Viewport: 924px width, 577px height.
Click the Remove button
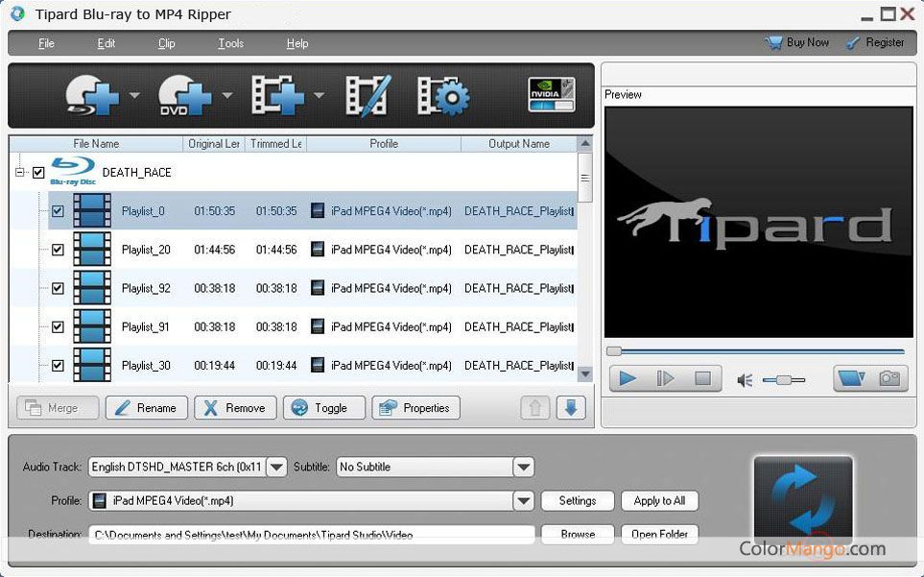235,408
